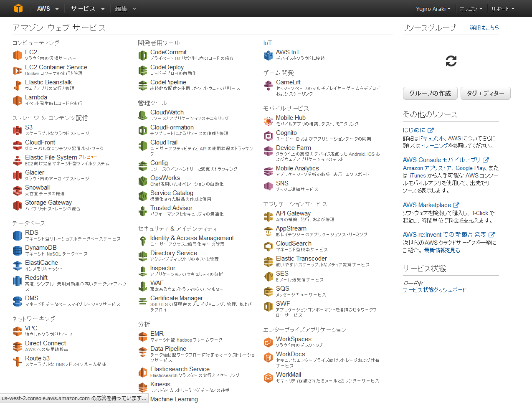
Task: Click the AWS IoT icon
Action: [269, 55]
